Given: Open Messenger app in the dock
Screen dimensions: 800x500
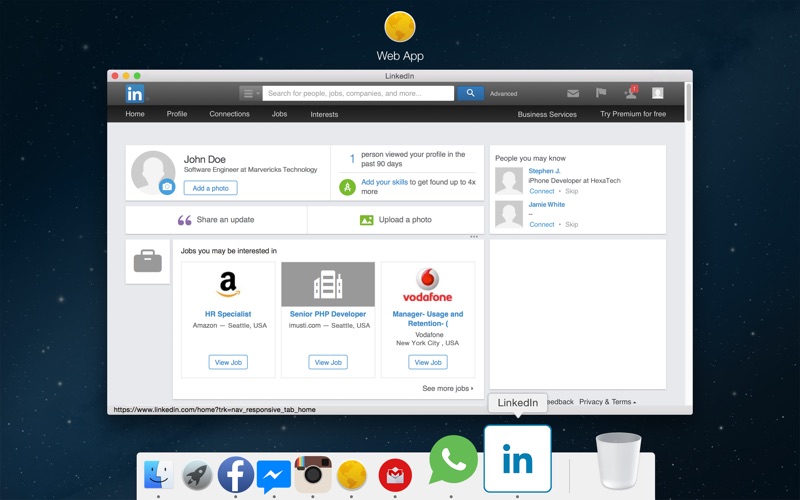Looking at the screenshot, I should (274, 477).
